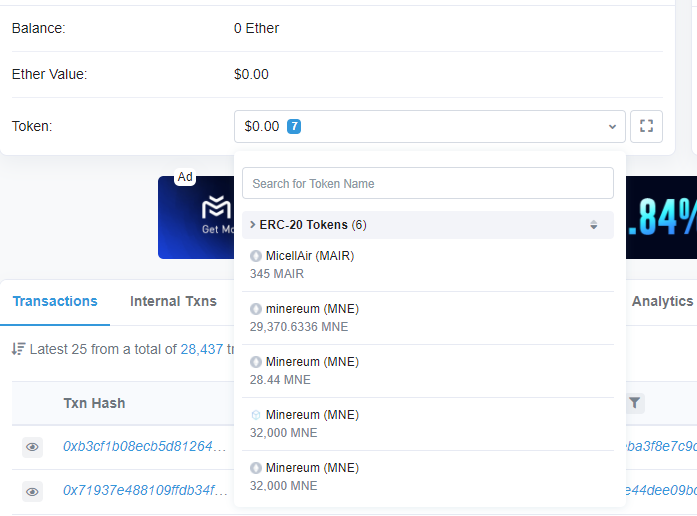This screenshot has width=697, height=516.
Task: Click the Ether Value: label
Action: click(49, 74)
